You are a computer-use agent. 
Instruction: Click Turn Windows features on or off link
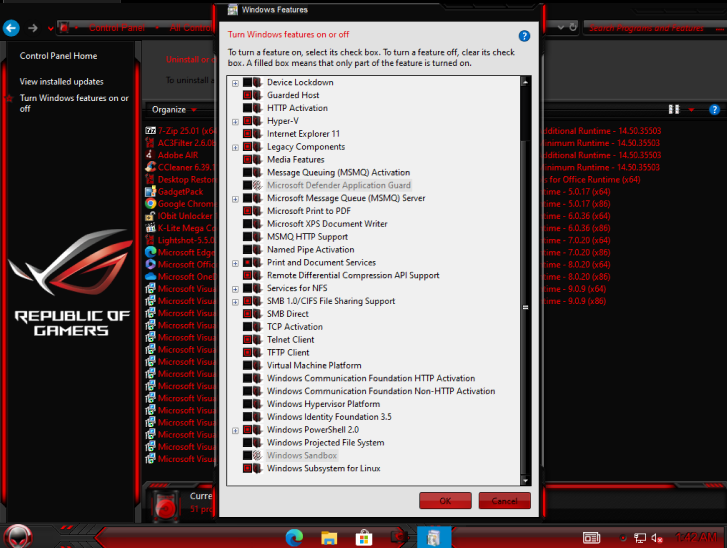[x=74, y=103]
